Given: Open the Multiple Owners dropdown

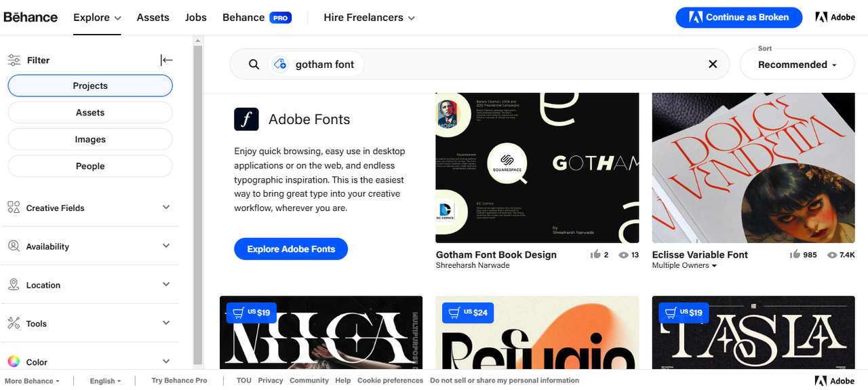Looking at the screenshot, I should pyautogui.click(x=684, y=265).
